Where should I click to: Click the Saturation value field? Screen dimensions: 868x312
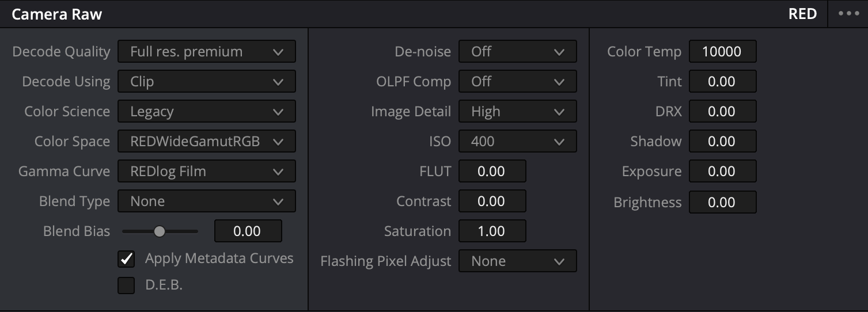click(x=492, y=231)
